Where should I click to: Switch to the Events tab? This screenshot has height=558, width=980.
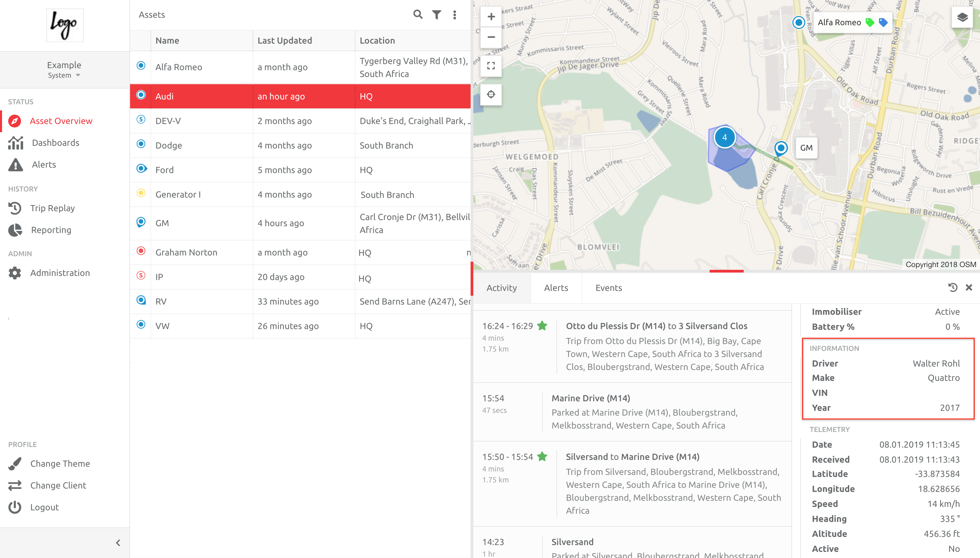click(x=608, y=288)
